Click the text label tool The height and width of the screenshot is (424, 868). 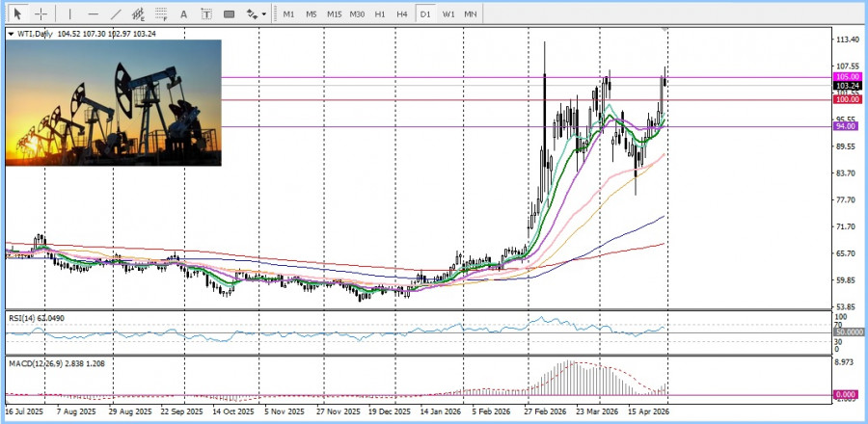[206, 14]
